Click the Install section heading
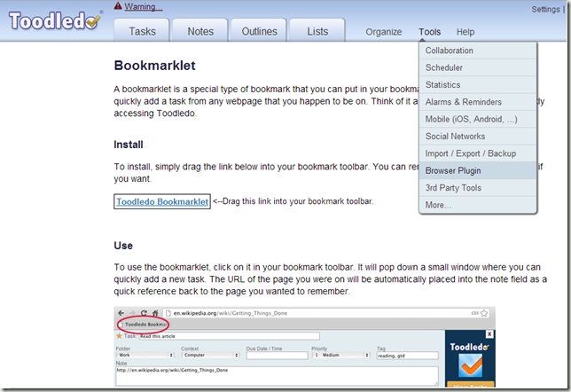The height and width of the screenshot is (392, 571). tap(129, 145)
